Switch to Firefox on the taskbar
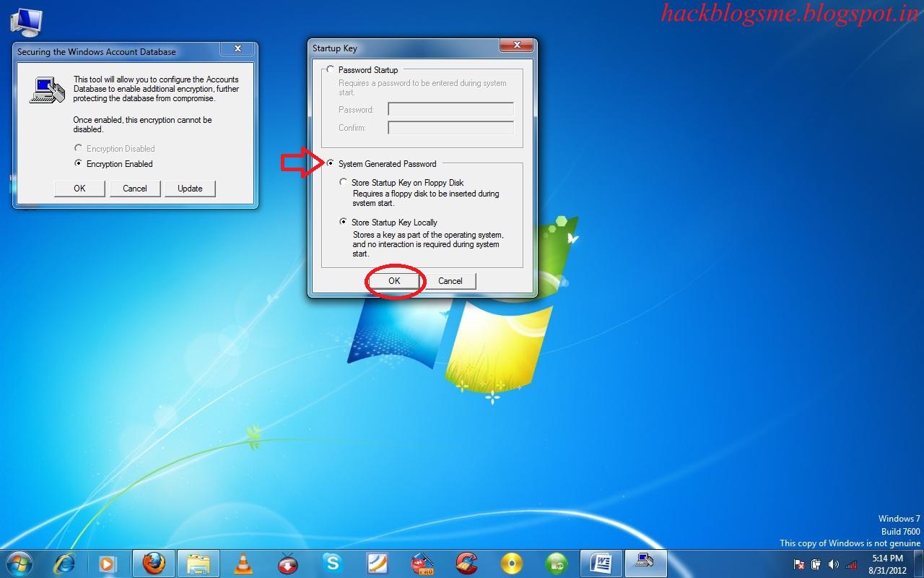This screenshot has width=924, height=578. pyautogui.click(x=153, y=563)
